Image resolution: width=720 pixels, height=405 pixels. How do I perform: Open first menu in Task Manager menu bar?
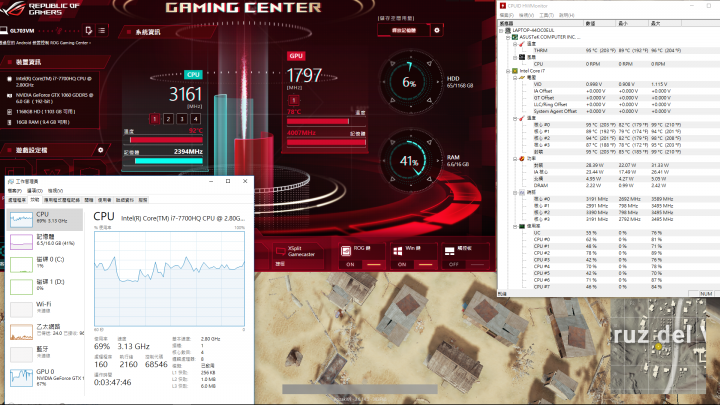pyautogui.click(x=15, y=191)
